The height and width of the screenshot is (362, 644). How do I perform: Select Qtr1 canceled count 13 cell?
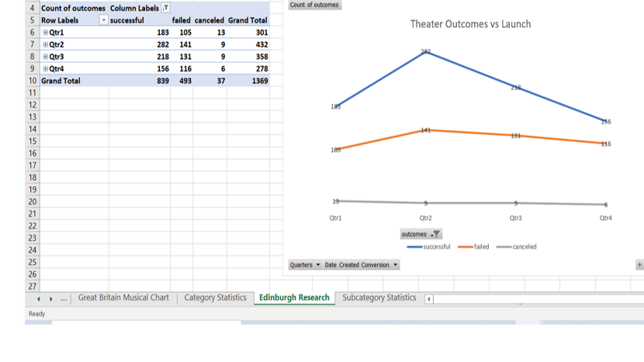pos(209,33)
